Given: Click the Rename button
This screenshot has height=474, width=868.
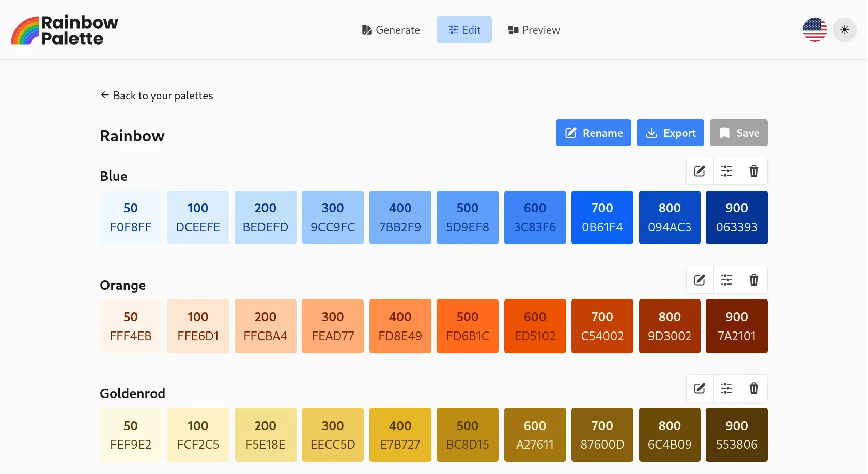Looking at the screenshot, I should tap(593, 133).
